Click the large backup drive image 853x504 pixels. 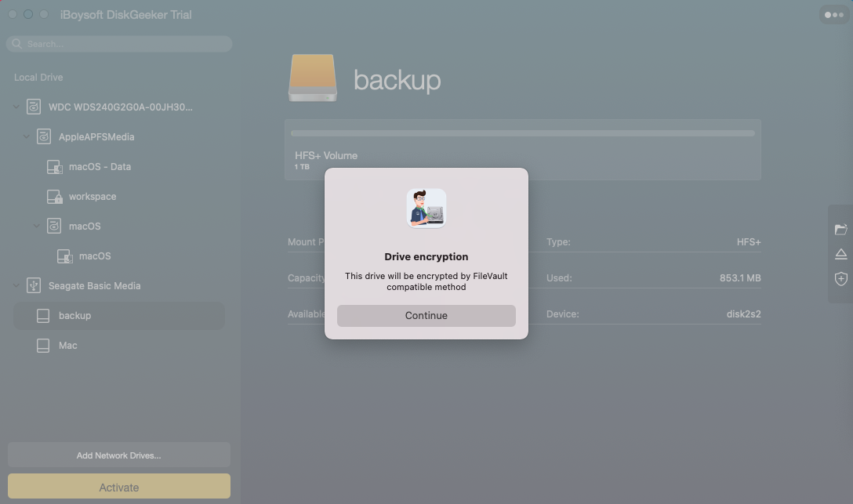click(313, 78)
